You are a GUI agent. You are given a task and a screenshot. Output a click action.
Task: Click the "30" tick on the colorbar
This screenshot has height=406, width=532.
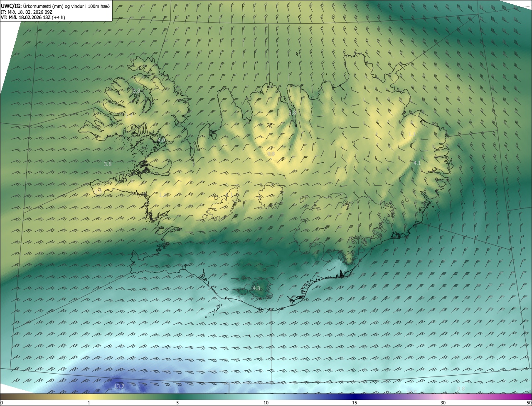(x=443, y=403)
